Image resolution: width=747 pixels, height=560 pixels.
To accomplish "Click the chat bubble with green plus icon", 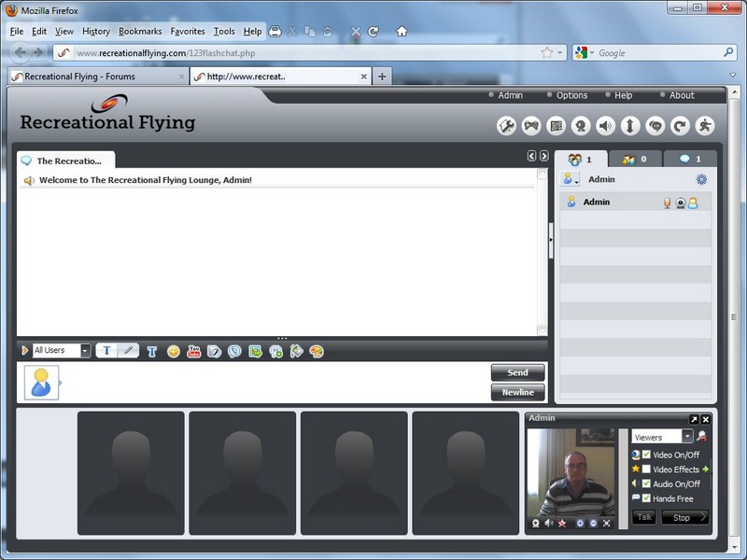I will click(275, 352).
